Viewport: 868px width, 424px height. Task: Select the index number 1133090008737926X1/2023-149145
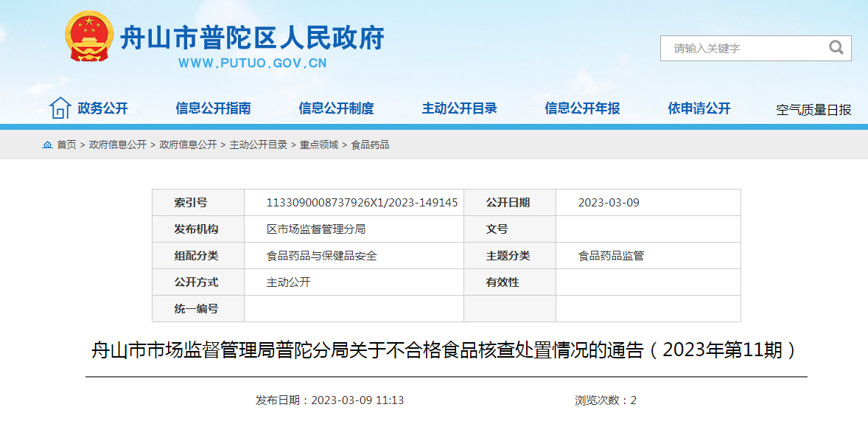(362, 203)
